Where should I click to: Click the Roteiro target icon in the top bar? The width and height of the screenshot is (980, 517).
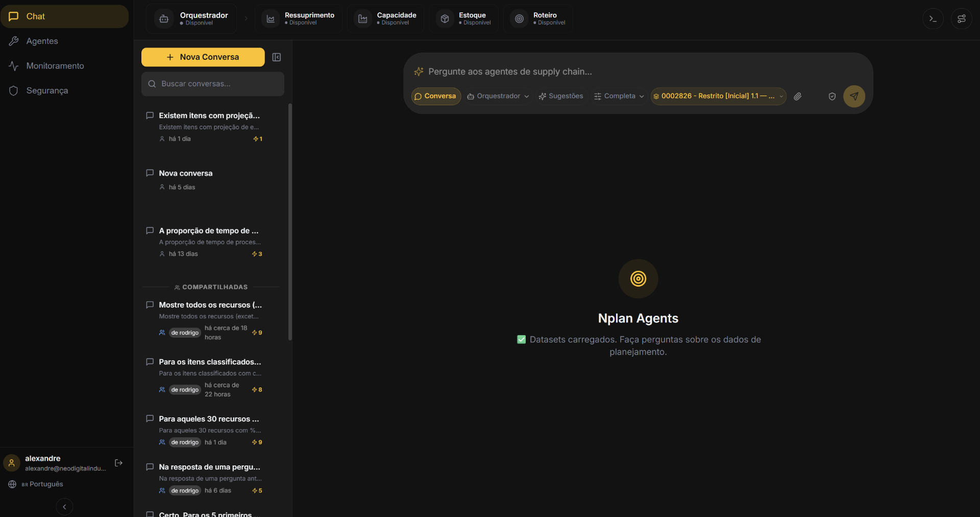click(519, 19)
